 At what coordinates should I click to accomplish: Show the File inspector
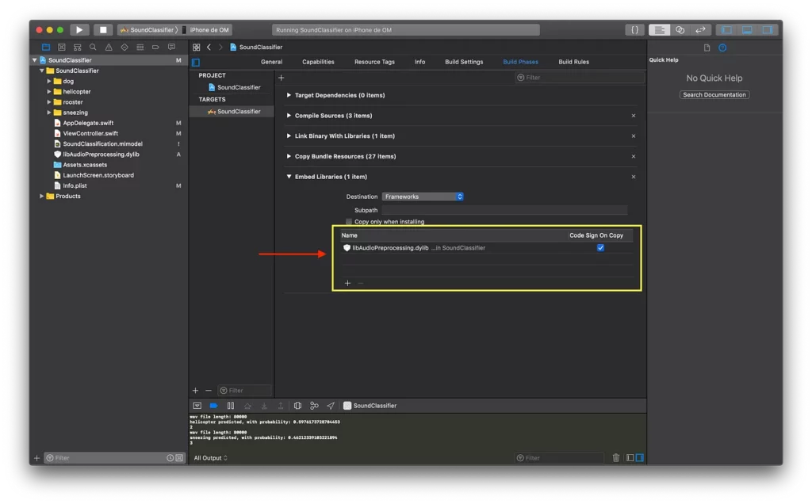[707, 48]
